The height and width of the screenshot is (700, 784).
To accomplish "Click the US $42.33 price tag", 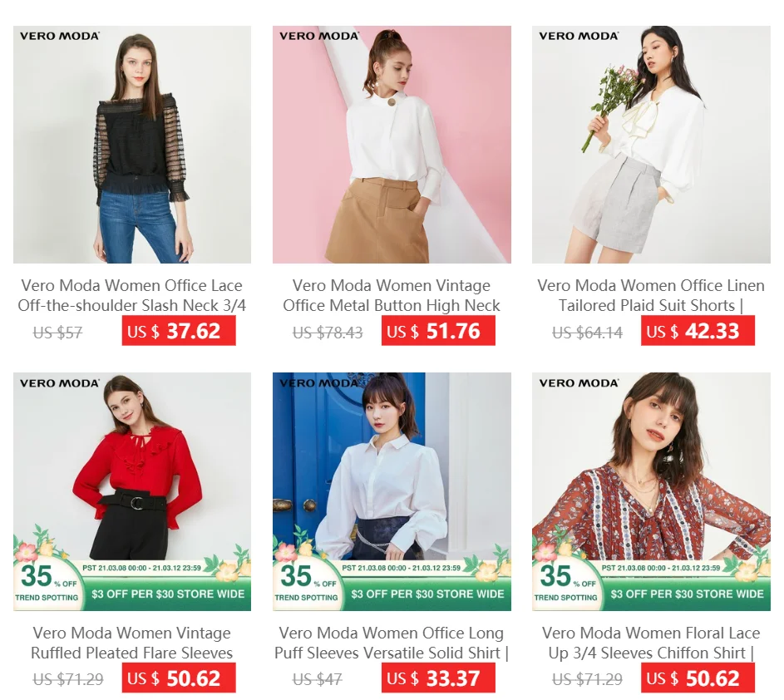I will point(698,331).
